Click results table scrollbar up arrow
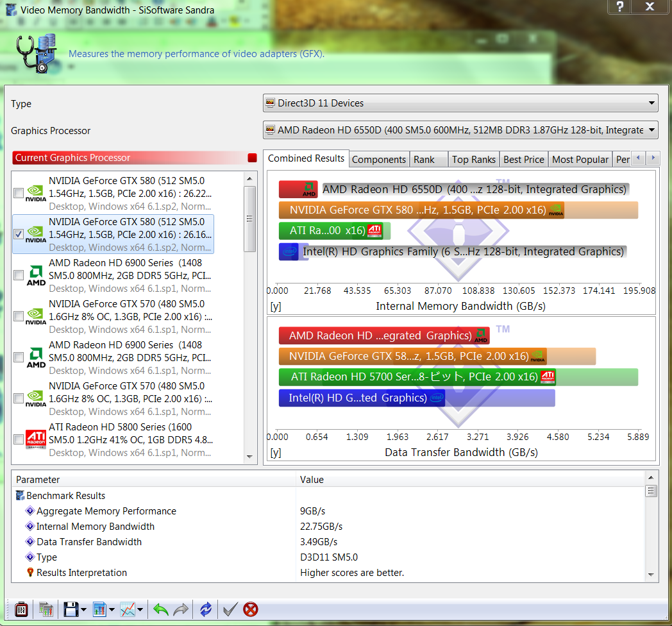 coord(651,478)
